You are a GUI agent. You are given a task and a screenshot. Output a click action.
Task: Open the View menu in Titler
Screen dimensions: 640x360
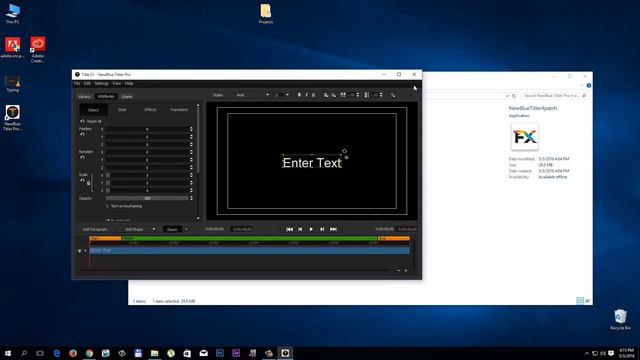[117, 83]
